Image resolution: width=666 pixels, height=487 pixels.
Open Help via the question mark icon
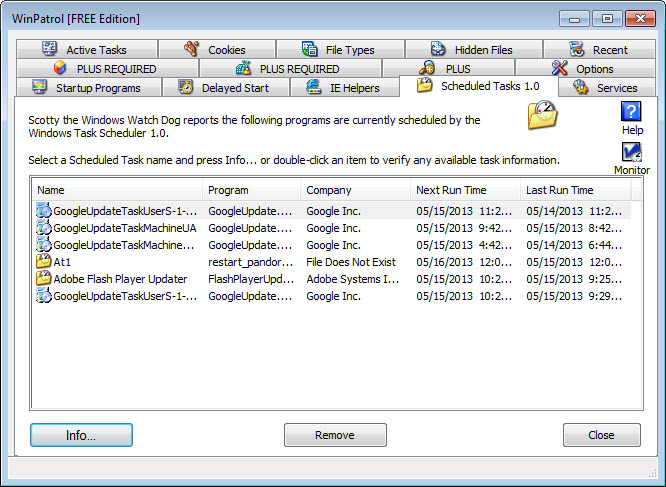click(631, 111)
